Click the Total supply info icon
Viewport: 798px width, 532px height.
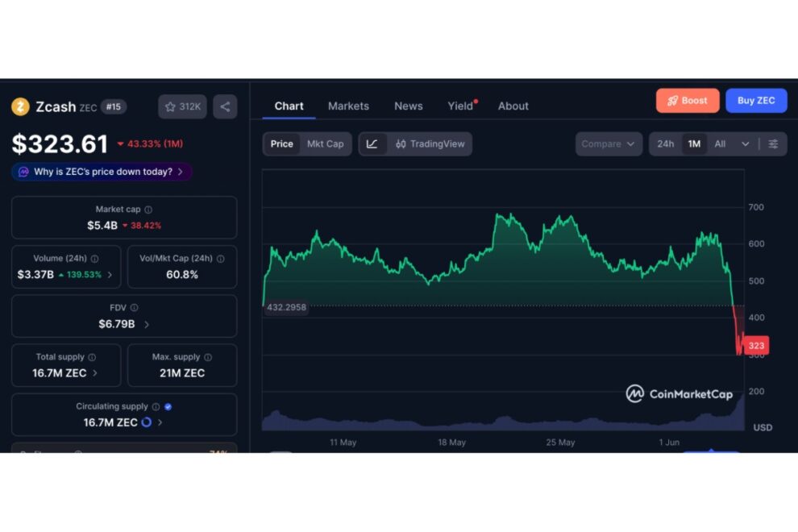click(x=92, y=357)
